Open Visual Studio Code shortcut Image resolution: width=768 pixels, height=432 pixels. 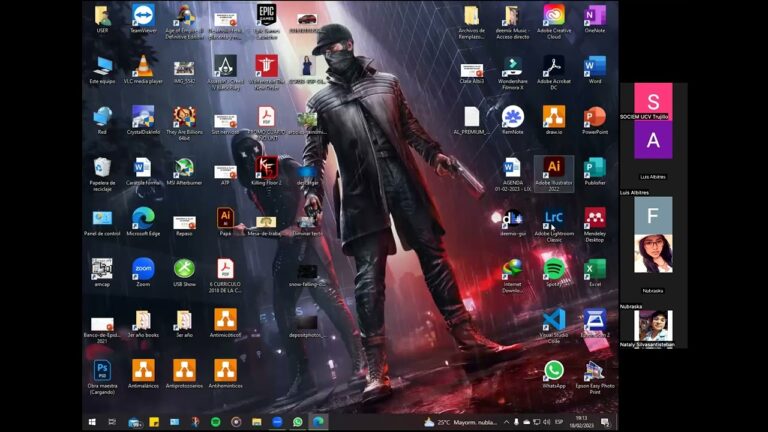click(x=553, y=326)
